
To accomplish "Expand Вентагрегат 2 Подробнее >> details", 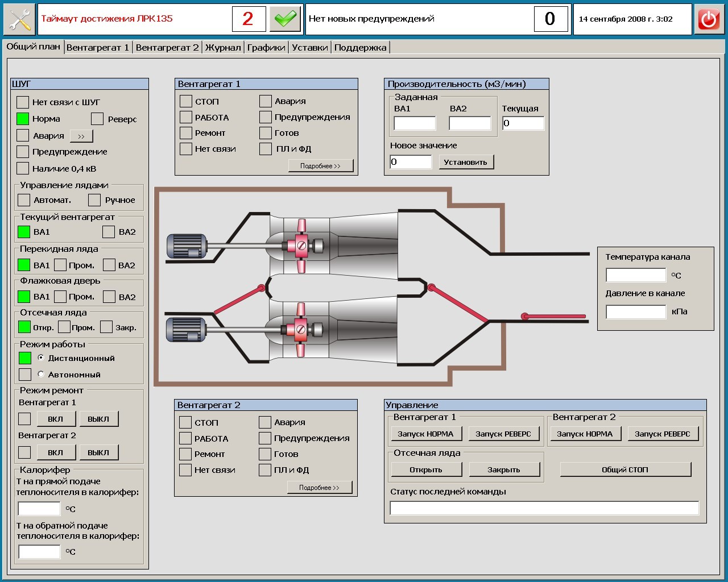I will tap(319, 488).
